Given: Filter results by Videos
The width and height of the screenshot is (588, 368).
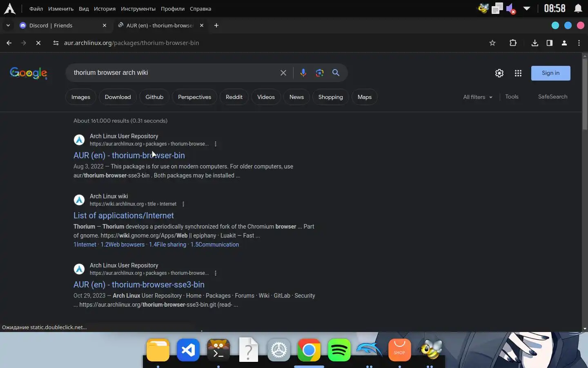Looking at the screenshot, I should tap(266, 97).
